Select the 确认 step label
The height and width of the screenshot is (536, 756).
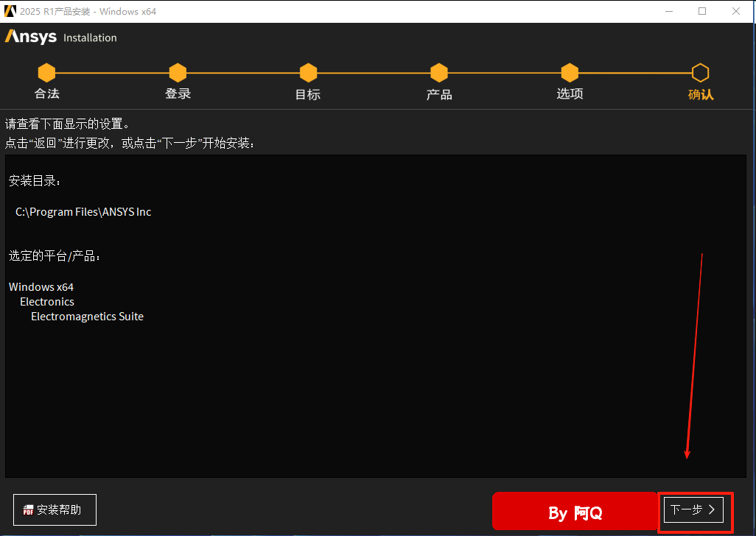(x=701, y=94)
